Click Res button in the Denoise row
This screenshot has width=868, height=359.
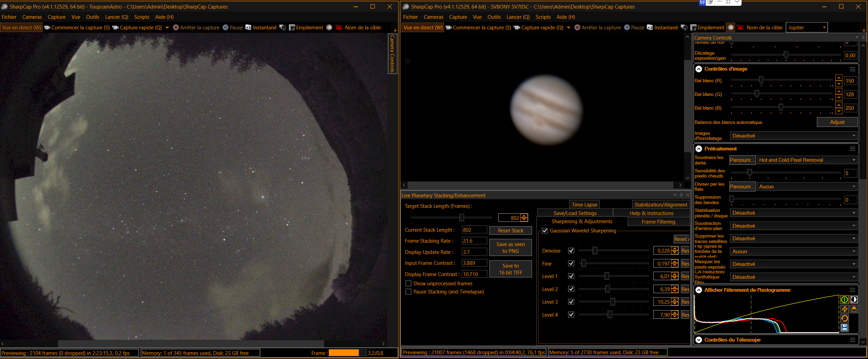[685, 251]
